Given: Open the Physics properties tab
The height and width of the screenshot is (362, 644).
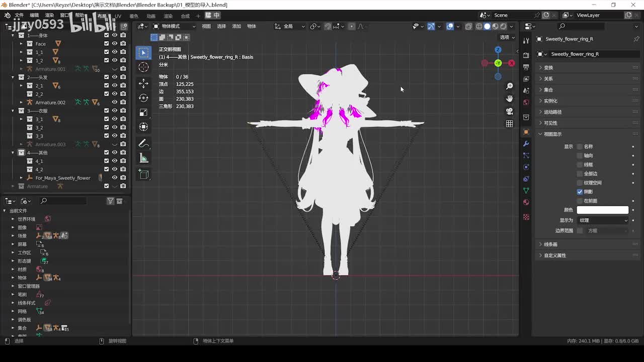Looking at the screenshot, I should [x=526, y=167].
